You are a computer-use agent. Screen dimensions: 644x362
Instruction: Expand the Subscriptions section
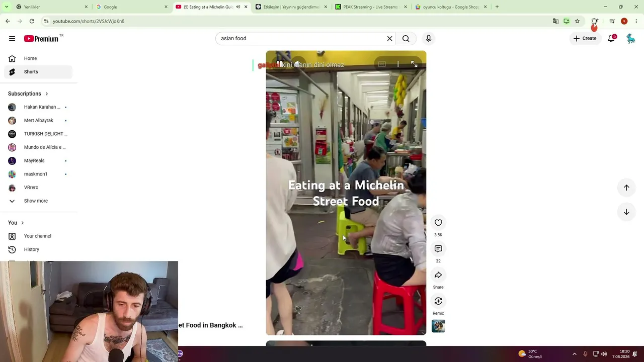coord(28,94)
